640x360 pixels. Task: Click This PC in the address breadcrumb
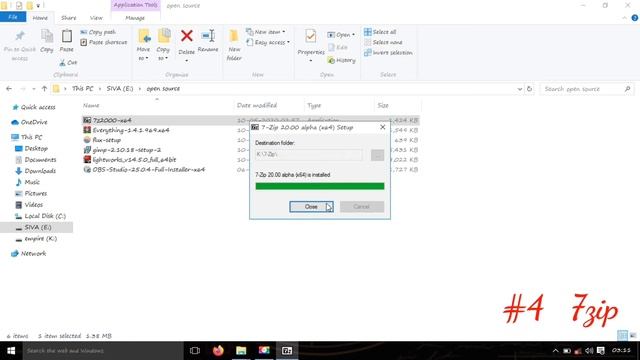(83, 89)
